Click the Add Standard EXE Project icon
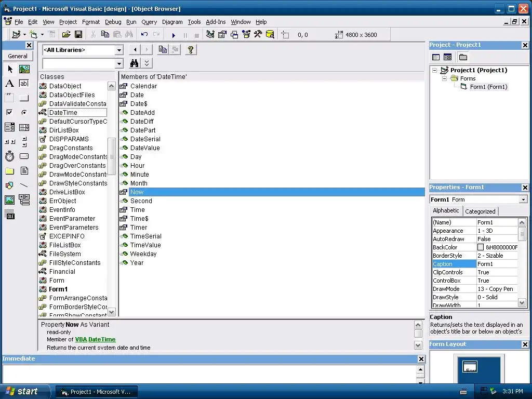This screenshot has width=532, height=399. tap(16, 34)
